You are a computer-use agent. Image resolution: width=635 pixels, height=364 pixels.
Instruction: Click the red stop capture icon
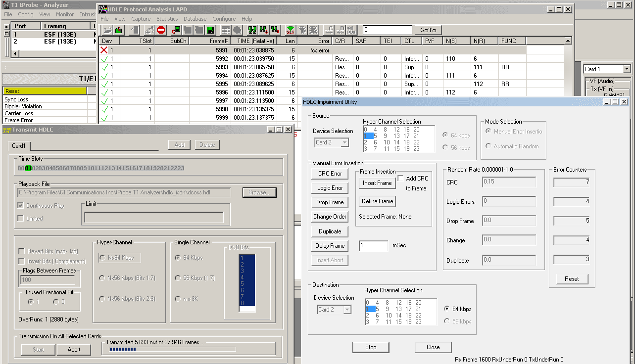click(x=161, y=30)
